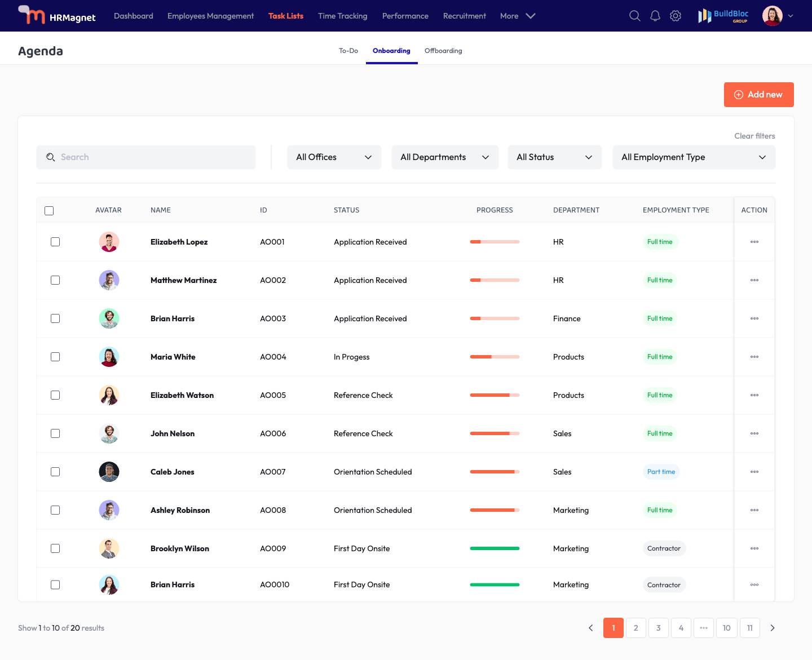Go to page 3

659,628
